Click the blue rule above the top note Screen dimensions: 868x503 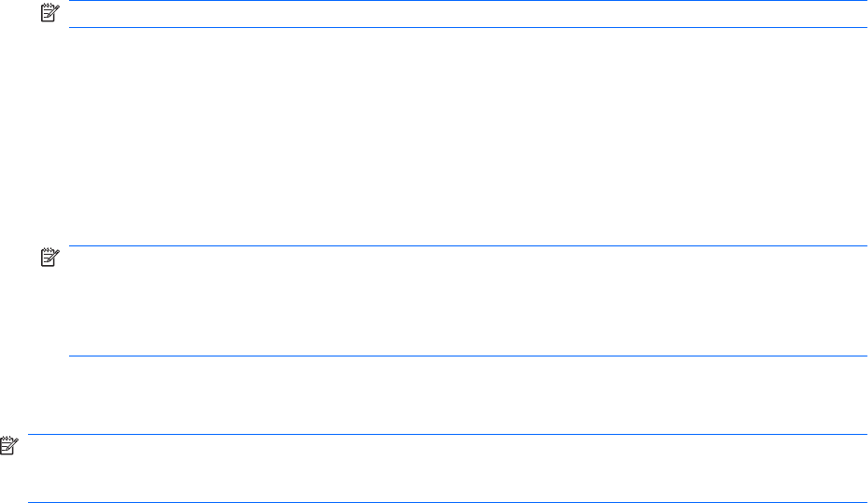coord(467,2)
